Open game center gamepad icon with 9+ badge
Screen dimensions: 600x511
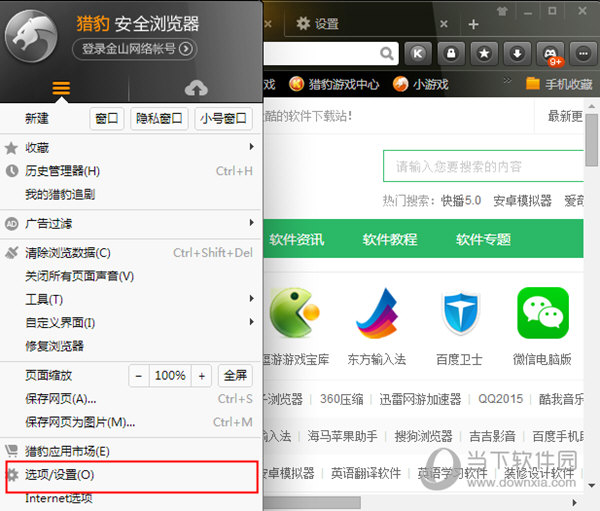pyautogui.click(x=549, y=53)
